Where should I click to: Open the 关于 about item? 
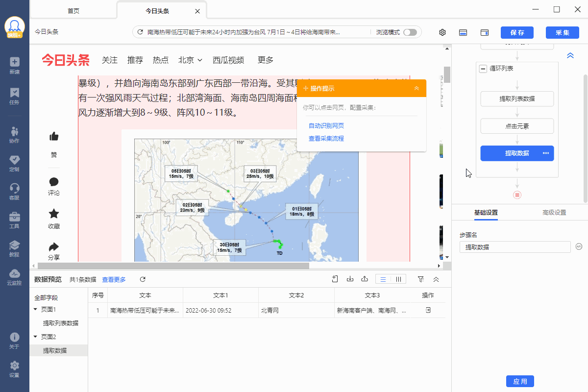coord(14,341)
